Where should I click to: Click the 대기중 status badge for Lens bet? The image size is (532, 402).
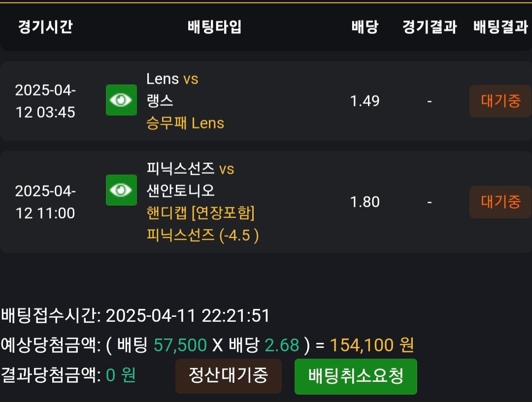500,101
